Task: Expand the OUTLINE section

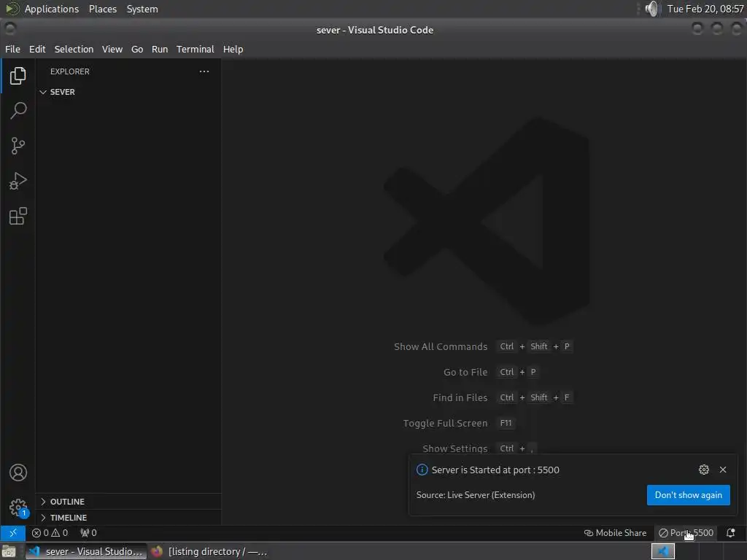Action: pos(128,502)
